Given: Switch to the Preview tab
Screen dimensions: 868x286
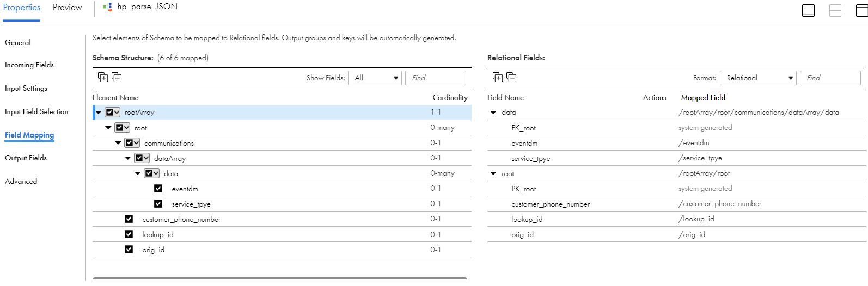Looking at the screenshot, I should pyautogui.click(x=67, y=8).
